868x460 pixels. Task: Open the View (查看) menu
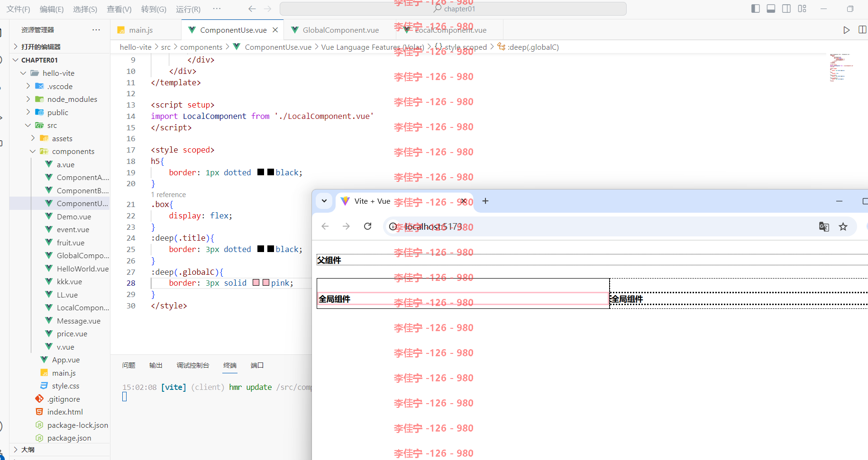pos(119,9)
